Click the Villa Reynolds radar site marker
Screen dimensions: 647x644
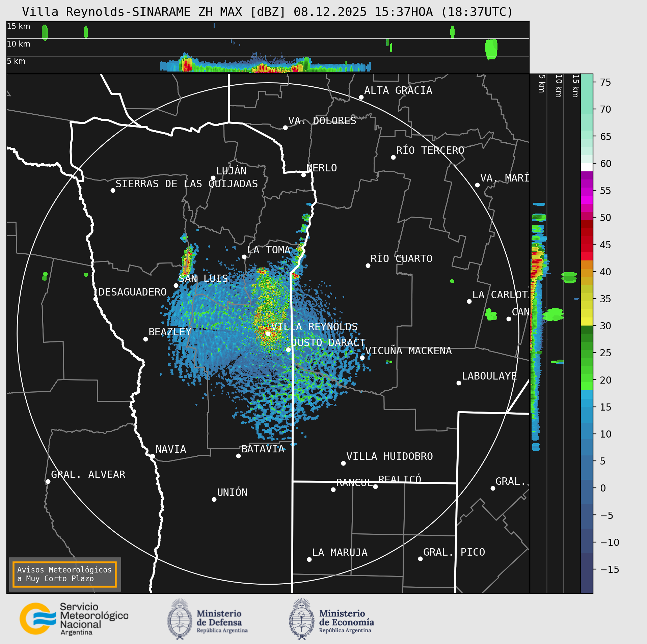[x=268, y=333]
